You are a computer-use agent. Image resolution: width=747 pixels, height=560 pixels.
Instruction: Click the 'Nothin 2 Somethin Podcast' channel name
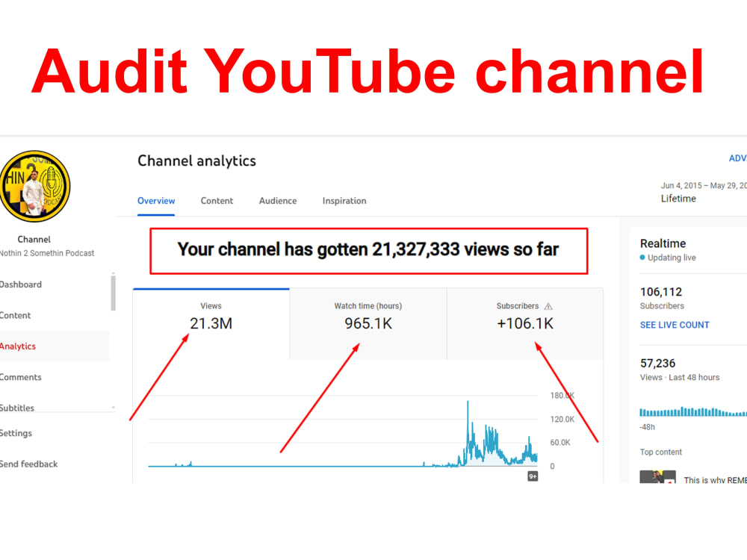(47, 253)
